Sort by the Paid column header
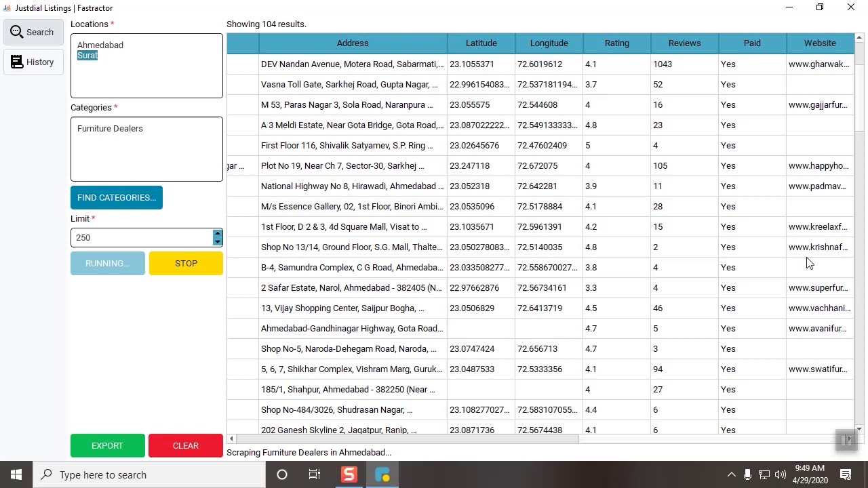868x488 pixels. (x=753, y=43)
